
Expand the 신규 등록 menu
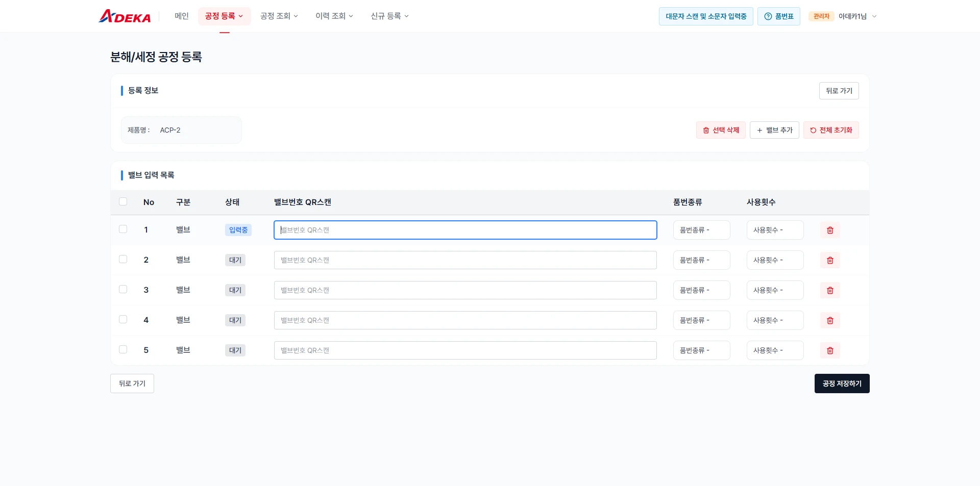(389, 16)
